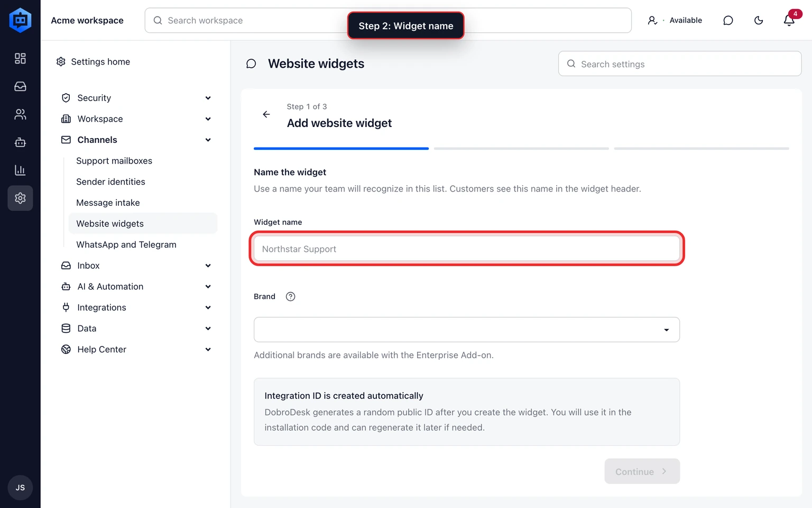Expand the Workspace section chevron
812x508 pixels.
208,119
